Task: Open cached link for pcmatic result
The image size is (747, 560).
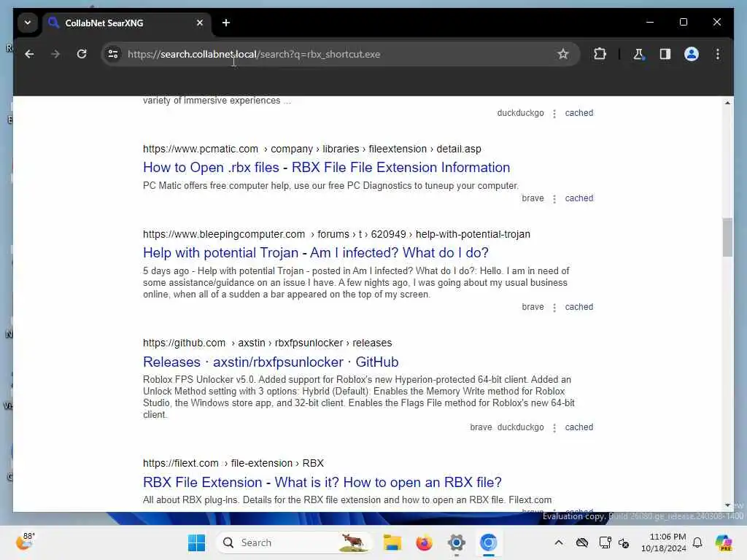Action: pos(578,198)
